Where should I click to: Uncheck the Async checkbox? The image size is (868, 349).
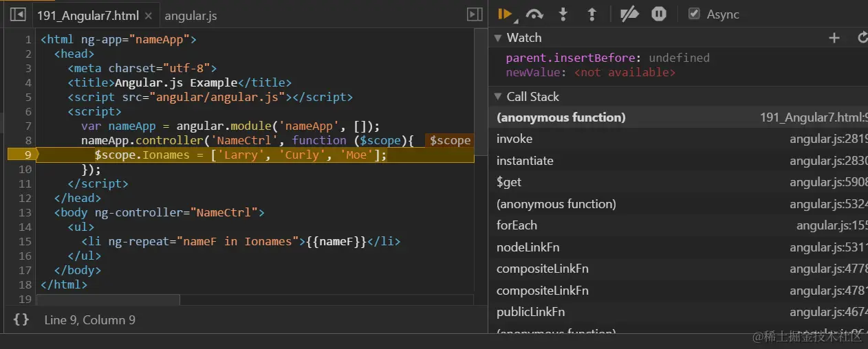click(694, 14)
